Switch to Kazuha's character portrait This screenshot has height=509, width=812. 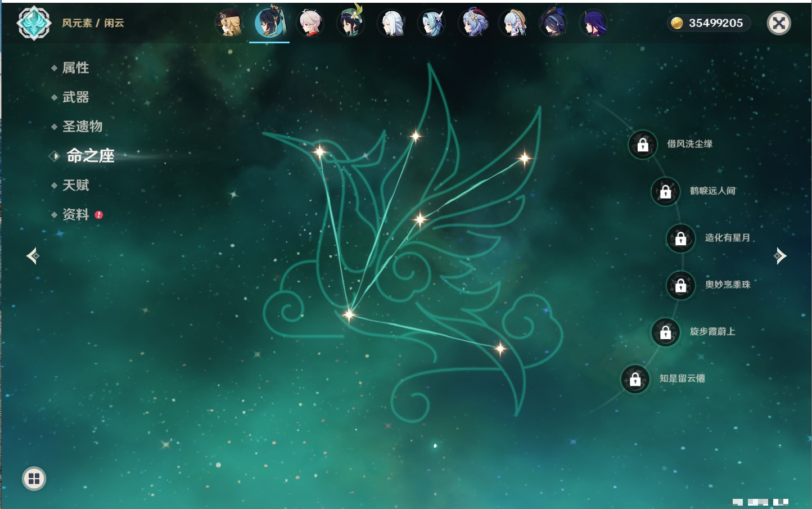(310, 24)
